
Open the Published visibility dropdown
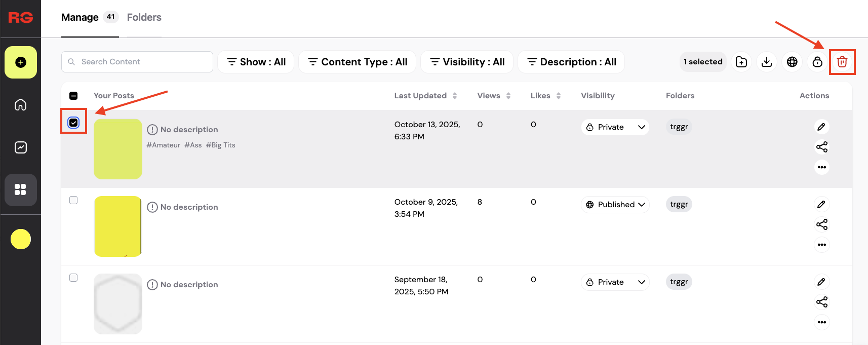click(x=615, y=205)
